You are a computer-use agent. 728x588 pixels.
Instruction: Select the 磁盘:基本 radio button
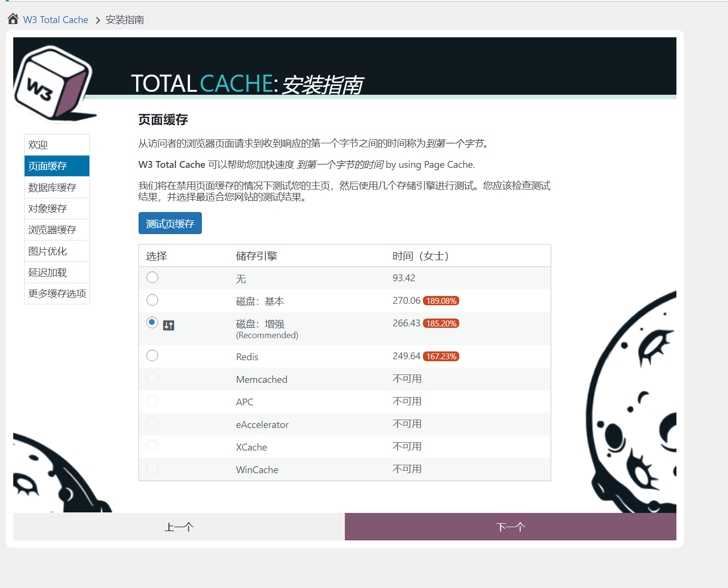click(x=152, y=300)
